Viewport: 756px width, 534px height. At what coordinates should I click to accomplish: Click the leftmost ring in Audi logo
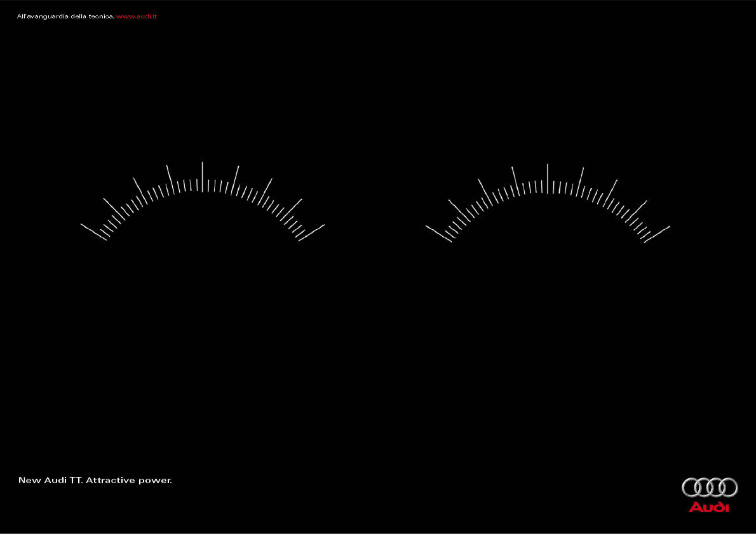[691, 487]
